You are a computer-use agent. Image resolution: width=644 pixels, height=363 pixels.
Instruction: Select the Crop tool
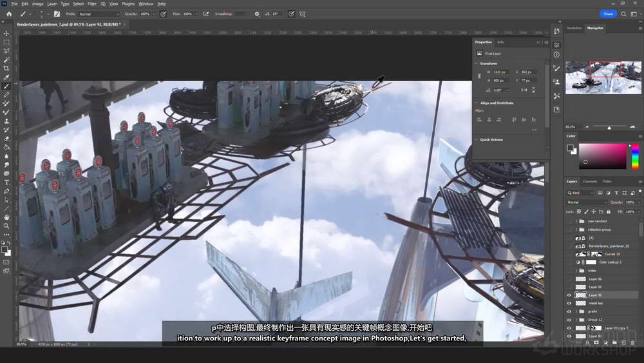click(6, 68)
